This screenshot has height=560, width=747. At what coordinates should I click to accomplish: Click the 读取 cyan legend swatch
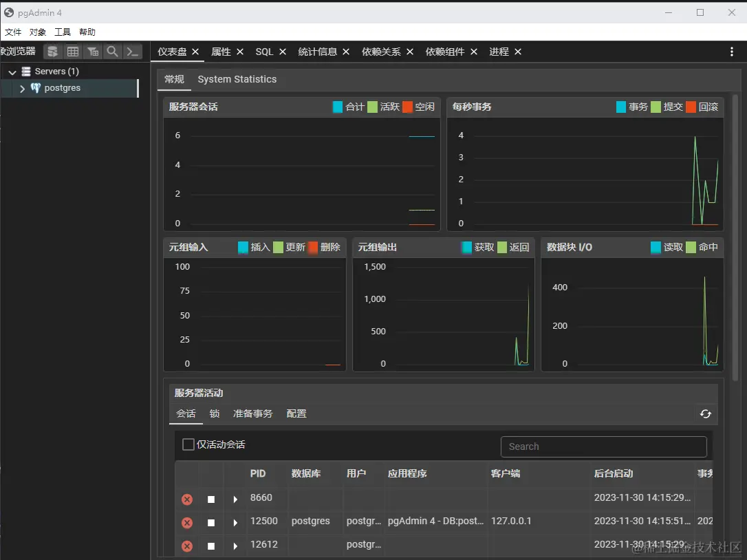click(656, 248)
